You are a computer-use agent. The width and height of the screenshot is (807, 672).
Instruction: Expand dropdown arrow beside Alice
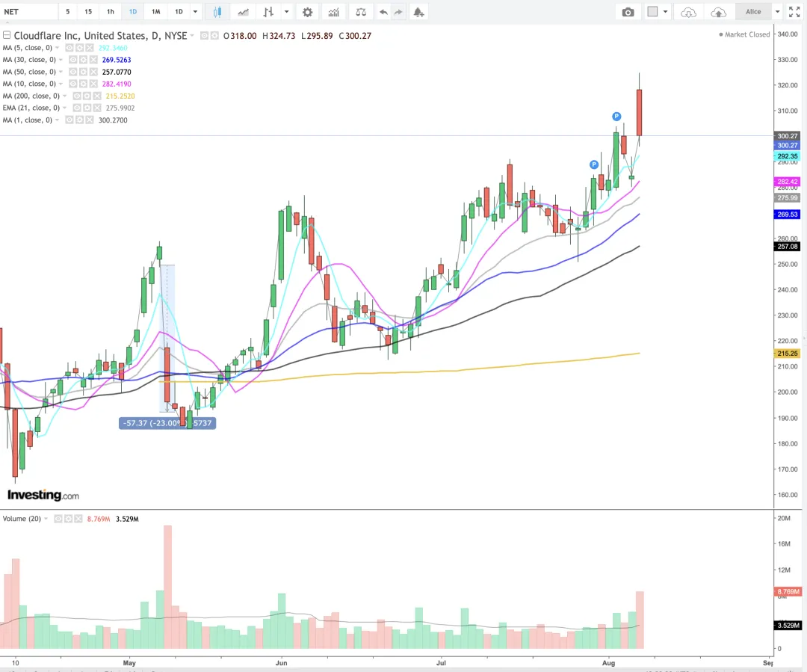tap(777, 12)
